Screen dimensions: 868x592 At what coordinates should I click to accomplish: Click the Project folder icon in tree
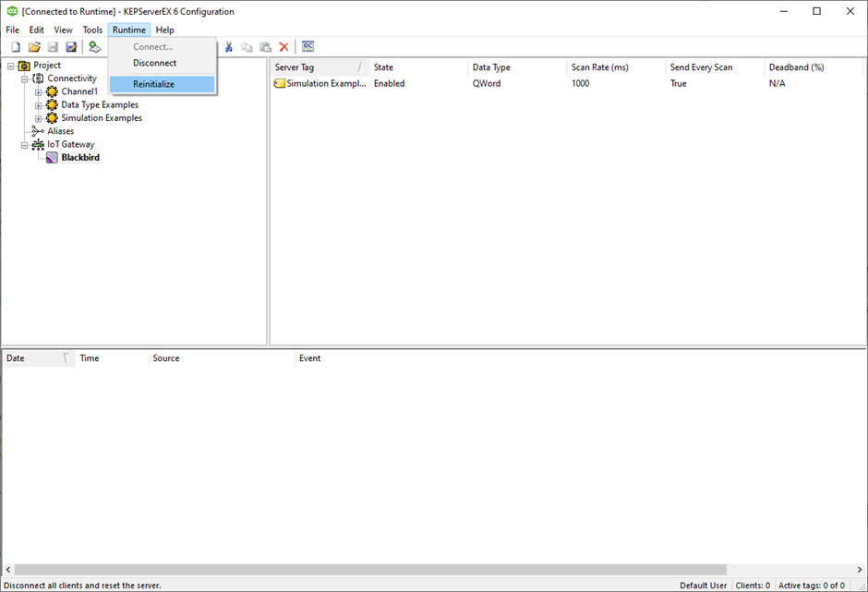tap(24, 66)
